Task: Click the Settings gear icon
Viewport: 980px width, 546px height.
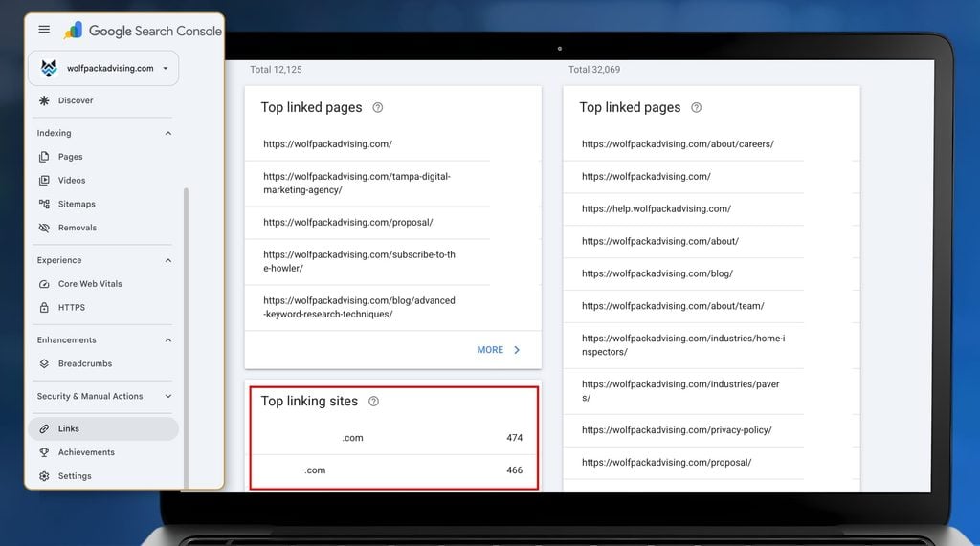Action: pos(44,476)
